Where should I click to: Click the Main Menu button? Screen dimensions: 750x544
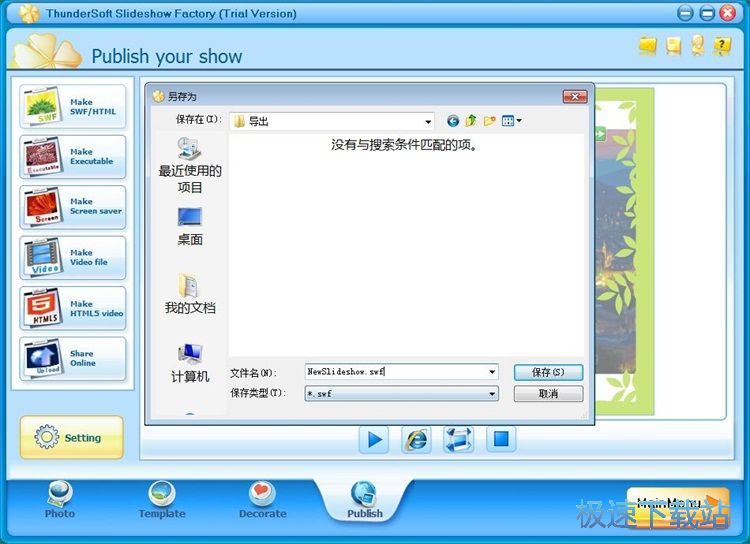coord(678,507)
